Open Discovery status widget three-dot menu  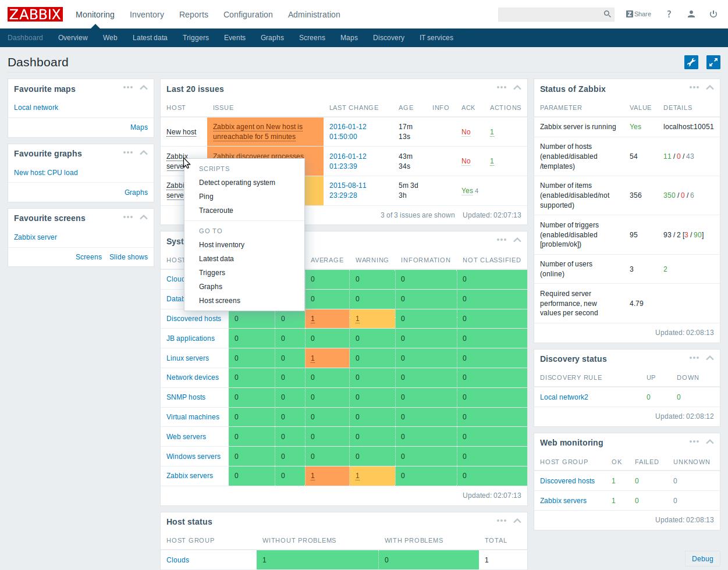tap(694, 358)
